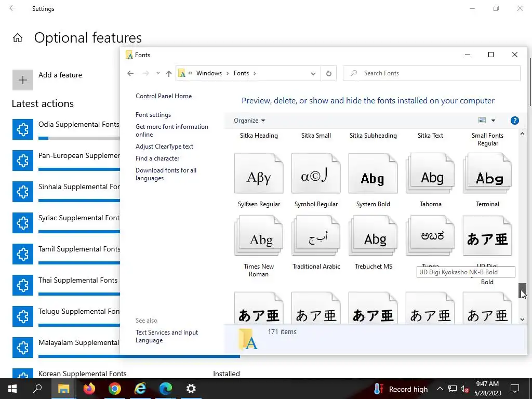The height and width of the screenshot is (399, 532).
Task: Click the Thai Supplemental Fonts puzzle icon
Action: (x=23, y=285)
